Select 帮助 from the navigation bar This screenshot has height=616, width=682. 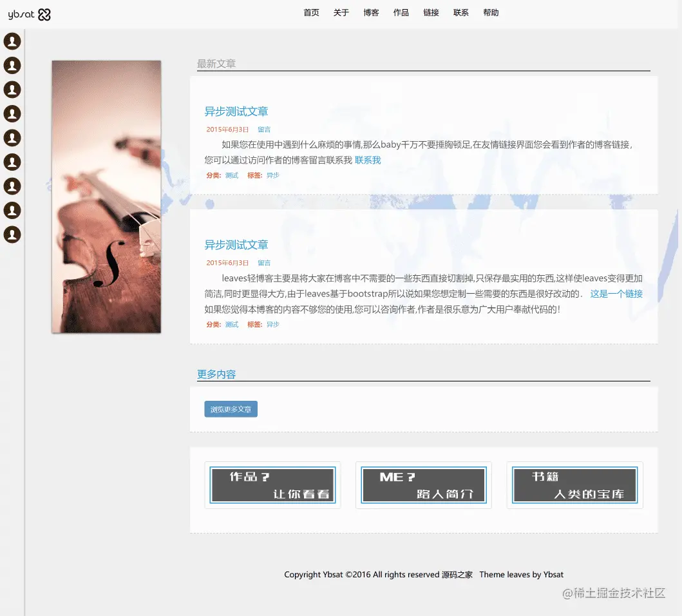pyautogui.click(x=491, y=12)
